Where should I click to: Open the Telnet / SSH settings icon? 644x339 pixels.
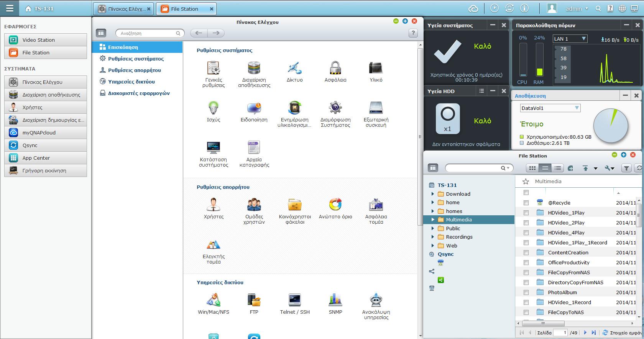click(x=294, y=300)
